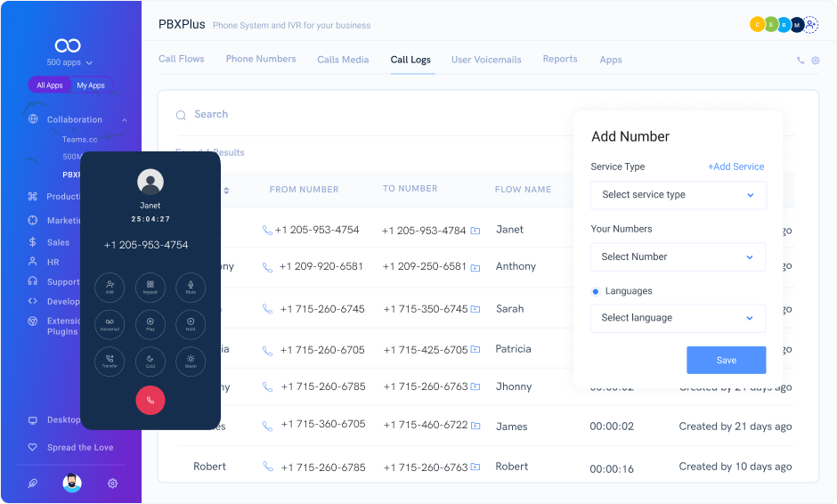Screen dimensions: 837x504
Task: Click the Voicemail icon in dialer
Action: click(110, 324)
